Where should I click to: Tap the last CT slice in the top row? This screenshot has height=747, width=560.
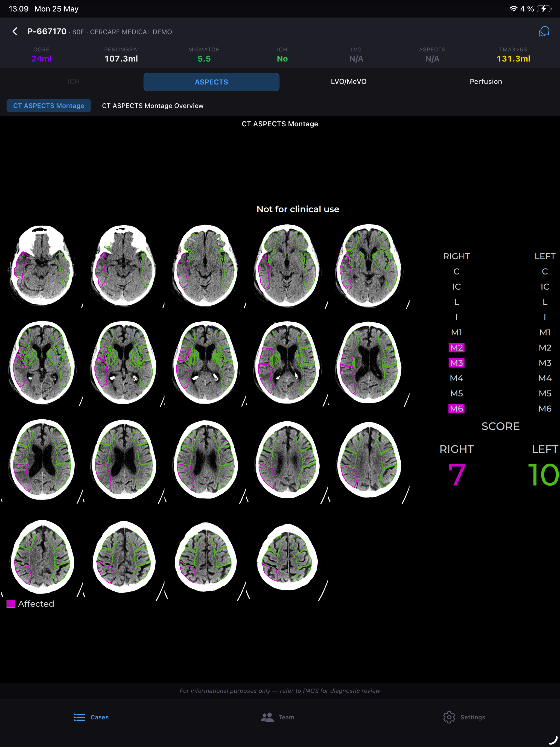(369, 265)
